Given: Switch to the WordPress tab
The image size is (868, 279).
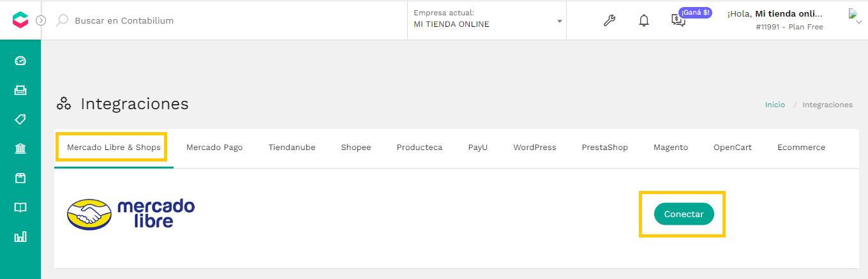Looking at the screenshot, I should (535, 147).
